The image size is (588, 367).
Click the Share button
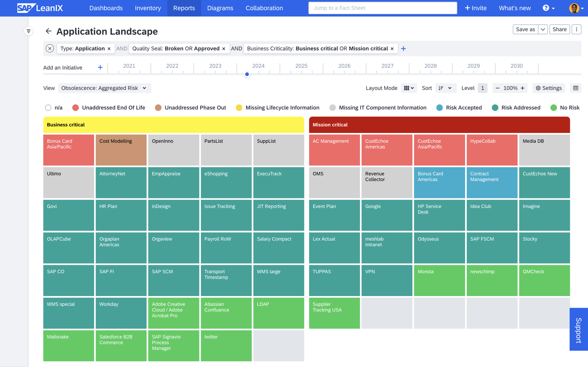pyautogui.click(x=560, y=29)
